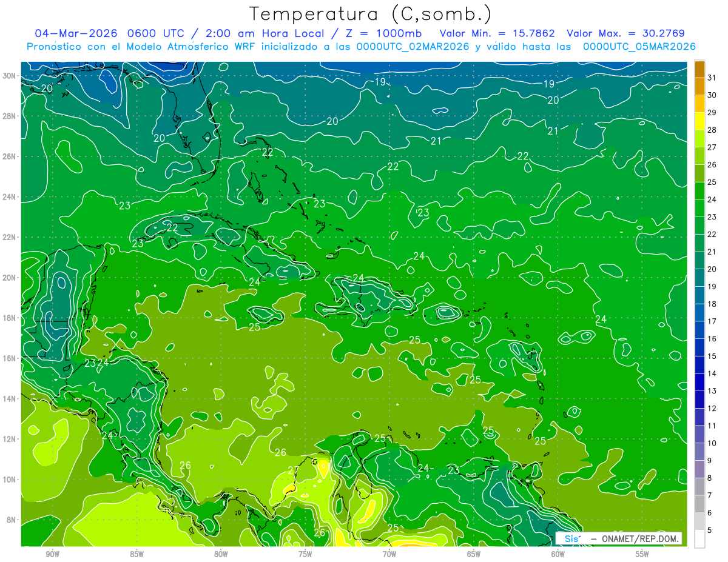This screenshot has height=562, width=728.
Task: Click latitude label '12N'
Action: (x=9, y=439)
